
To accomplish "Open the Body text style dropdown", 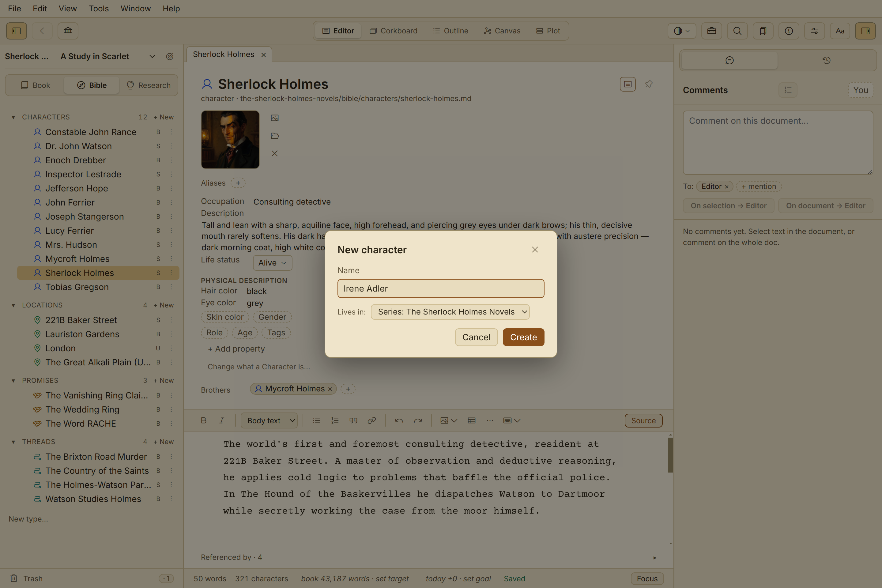I will 269,420.
